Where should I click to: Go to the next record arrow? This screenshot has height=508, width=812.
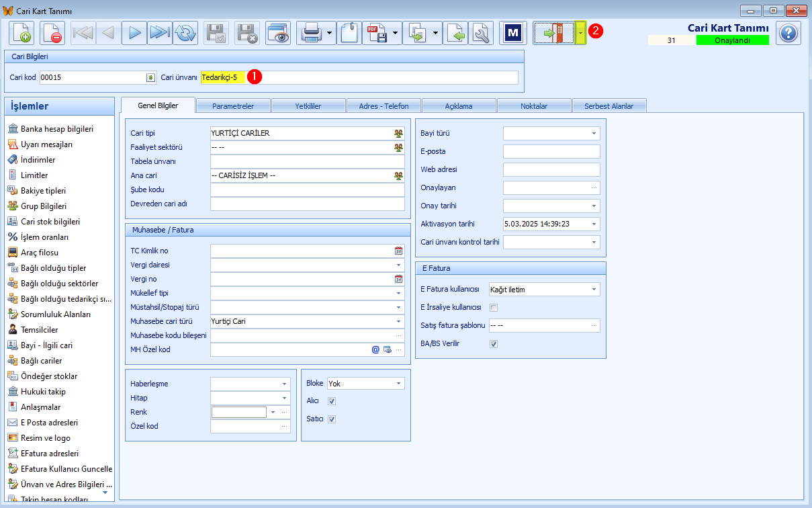click(x=134, y=33)
